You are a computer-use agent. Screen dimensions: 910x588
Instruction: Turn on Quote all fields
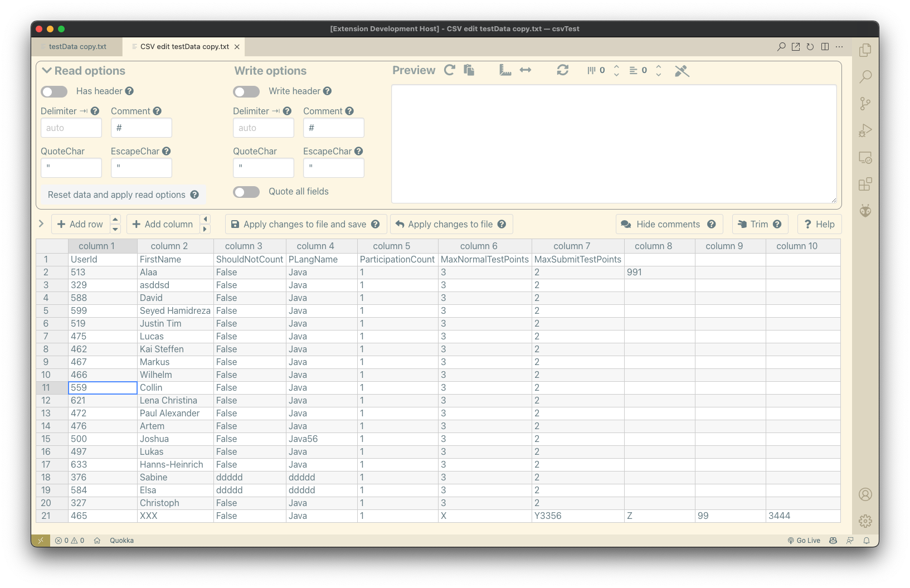(x=246, y=192)
